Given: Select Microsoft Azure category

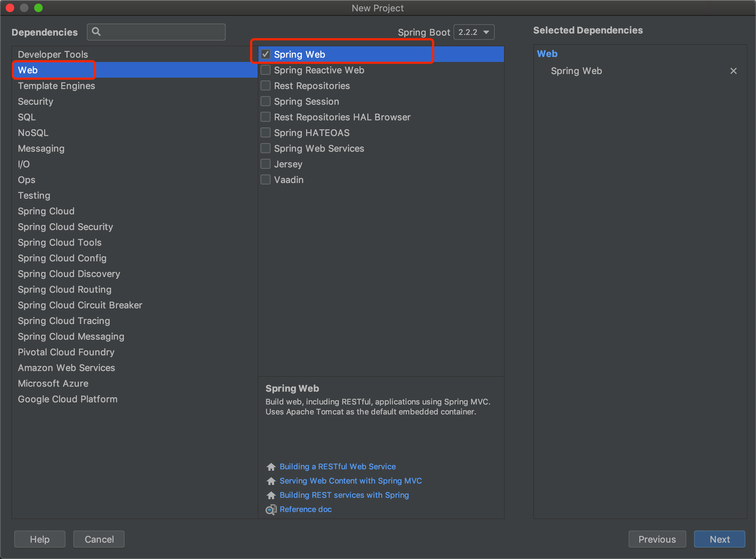Looking at the screenshot, I should pos(135,383).
